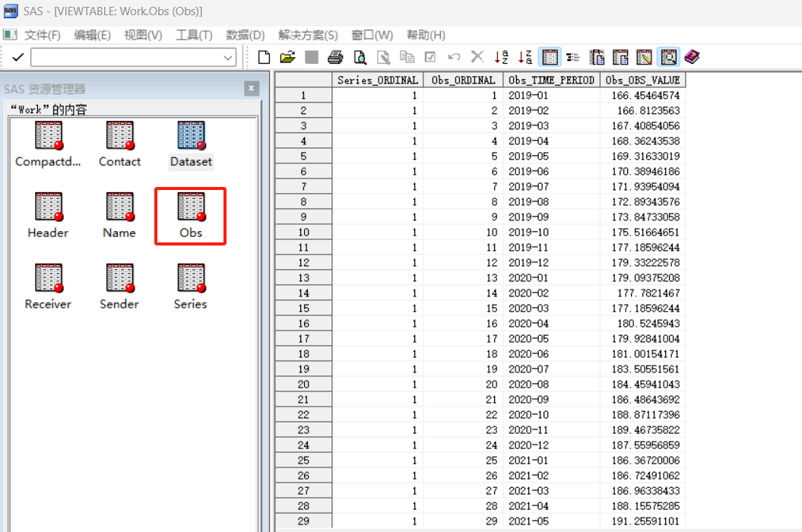Click the Open folder icon

[287, 57]
